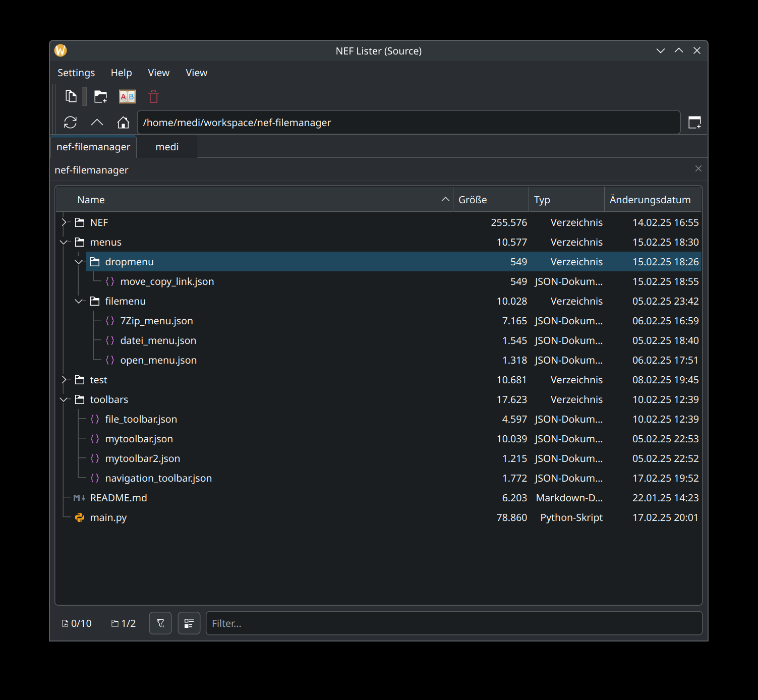
Task: Sort by the Größe column header
Action: pos(473,200)
